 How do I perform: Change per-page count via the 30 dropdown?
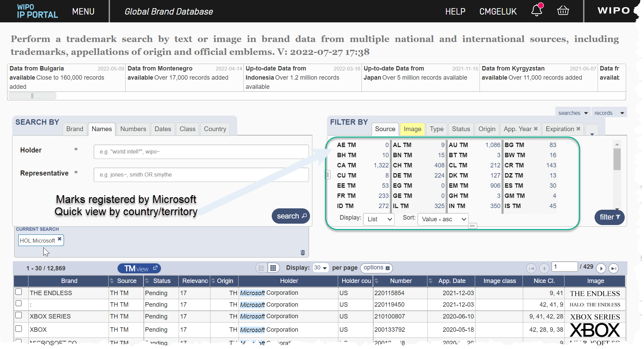(x=320, y=267)
